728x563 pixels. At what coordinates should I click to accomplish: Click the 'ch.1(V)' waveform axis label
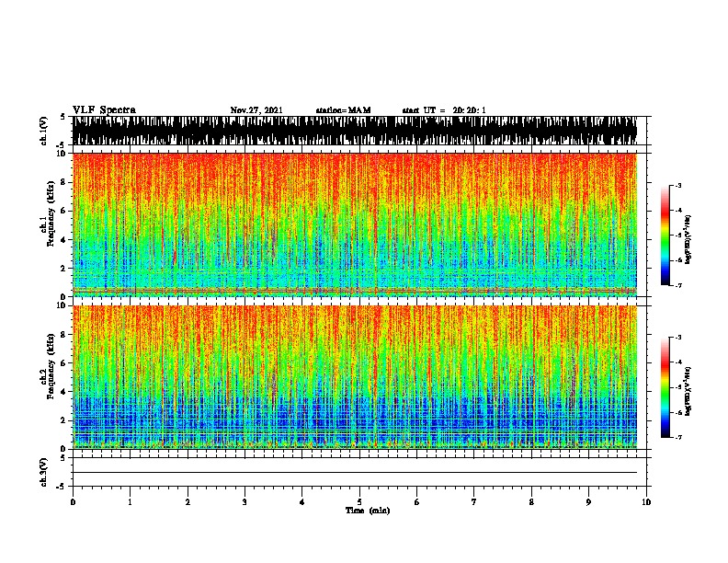[44, 131]
